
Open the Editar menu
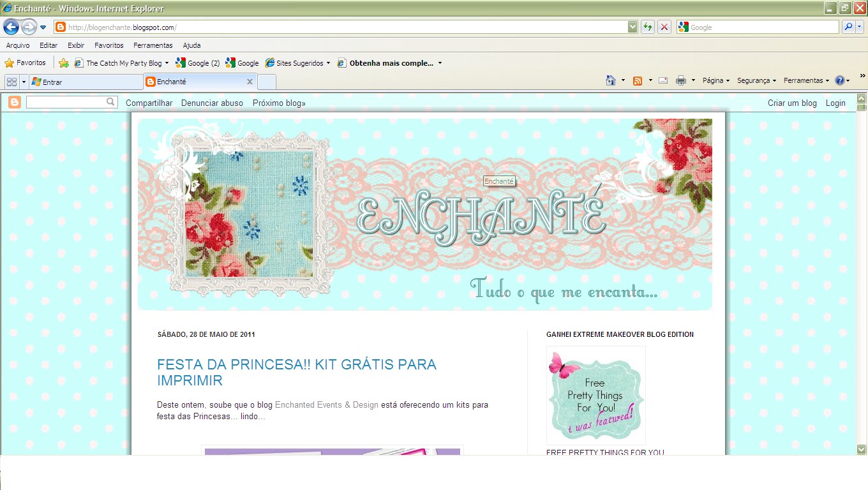point(49,45)
